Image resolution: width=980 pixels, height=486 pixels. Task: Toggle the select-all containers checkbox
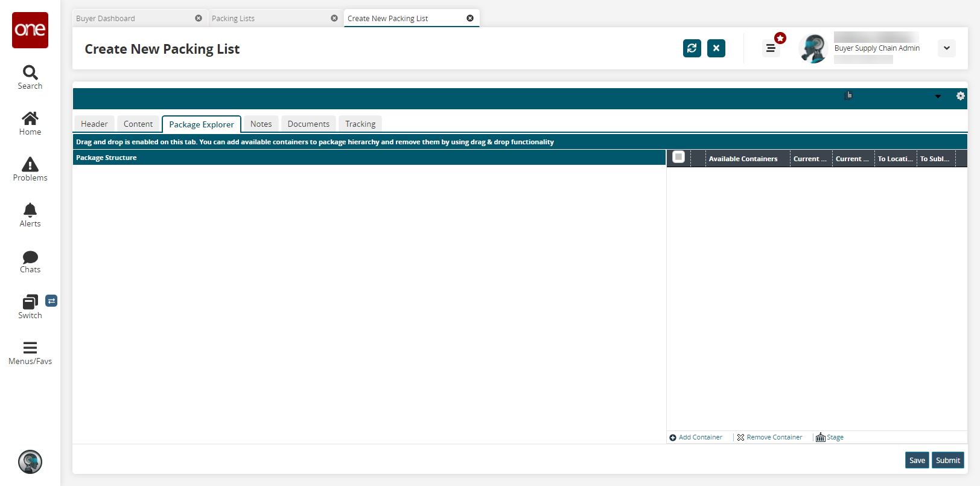coord(678,157)
